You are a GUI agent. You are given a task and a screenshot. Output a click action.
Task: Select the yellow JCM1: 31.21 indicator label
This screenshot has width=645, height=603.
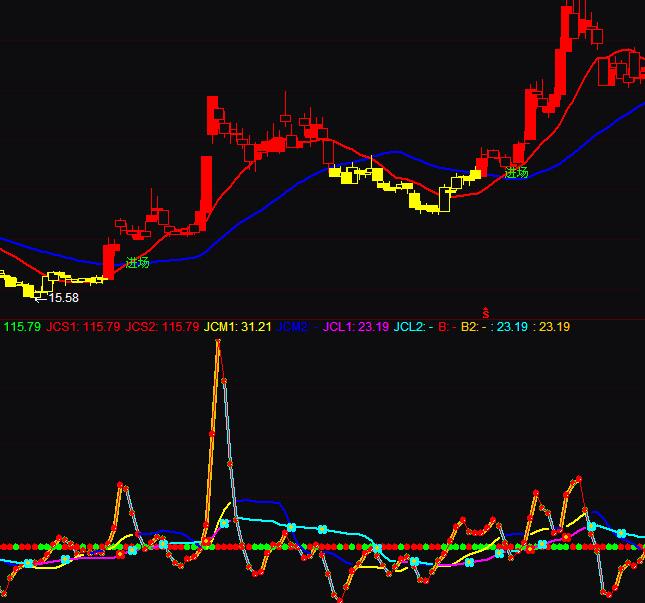point(237,326)
